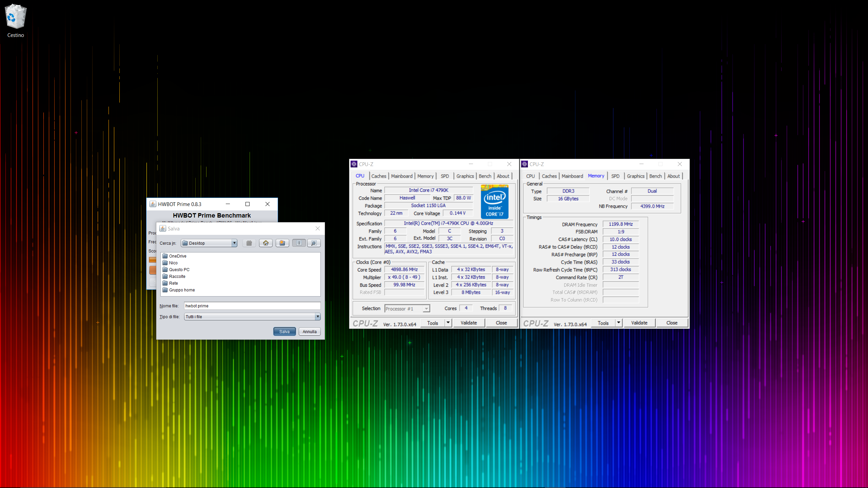This screenshot has height=488, width=868.
Task: Select the OneDrive folder
Action: (x=174, y=256)
